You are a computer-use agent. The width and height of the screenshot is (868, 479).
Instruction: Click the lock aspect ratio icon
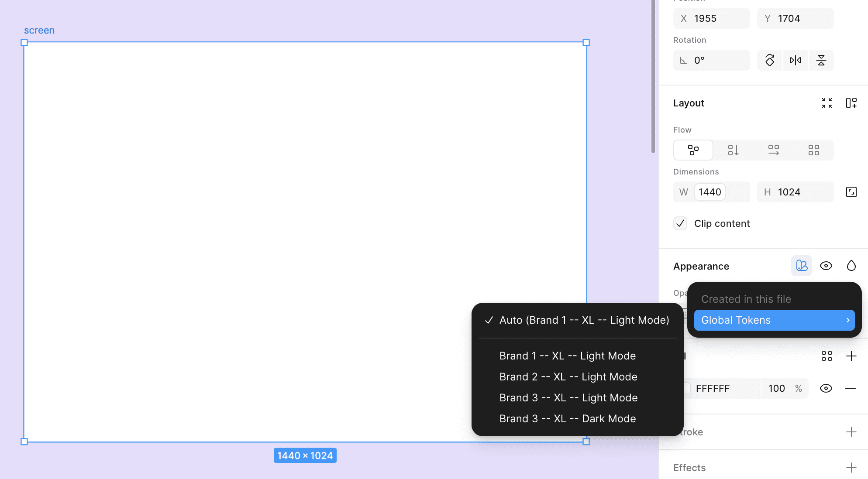pos(851,192)
